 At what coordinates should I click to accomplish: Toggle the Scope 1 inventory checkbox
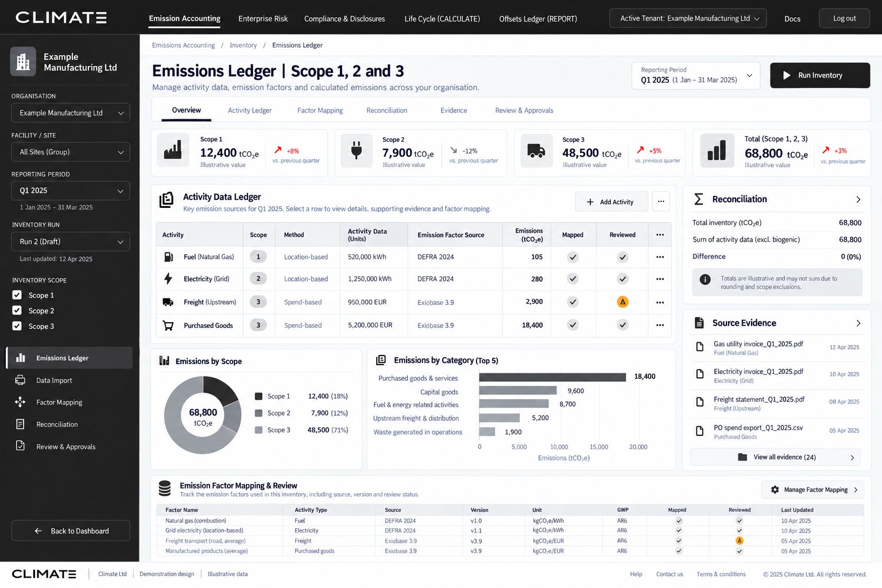17,295
